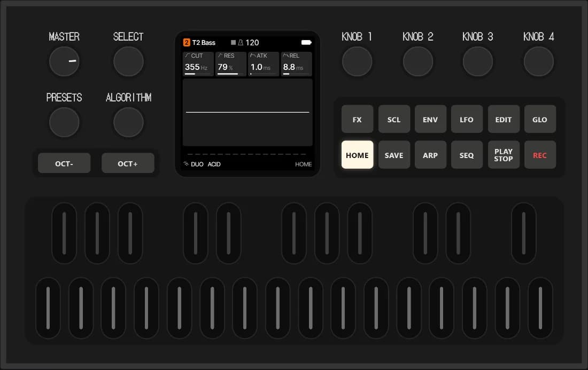Open the SCL scale page
The image size is (588, 370).
pos(394,119)
